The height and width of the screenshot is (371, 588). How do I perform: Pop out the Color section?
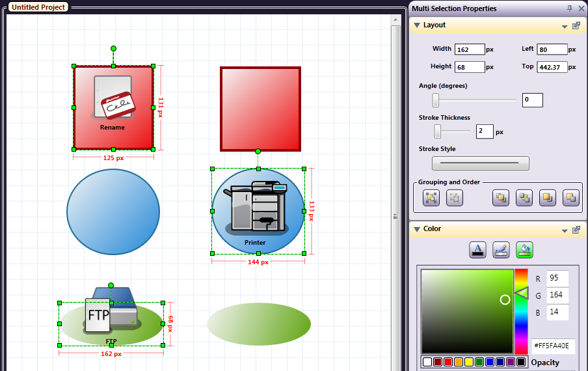[576, 230]
